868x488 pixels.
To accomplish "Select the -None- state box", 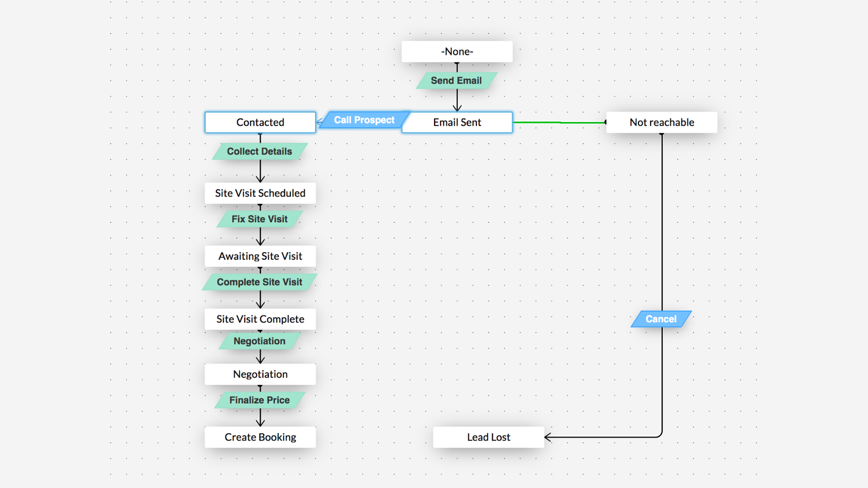I will pyautogui.click(x=457, y=52).
